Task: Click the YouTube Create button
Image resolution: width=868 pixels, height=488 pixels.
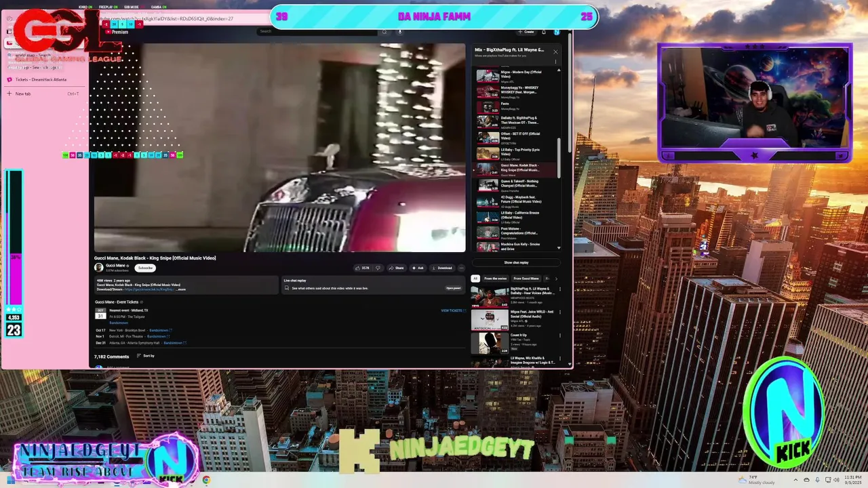Action: (x=526, y=32)
